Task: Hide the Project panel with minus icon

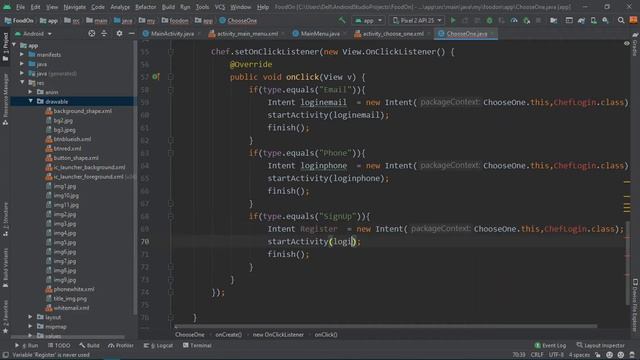Action: pyautogui.click(x=131, y=33)
